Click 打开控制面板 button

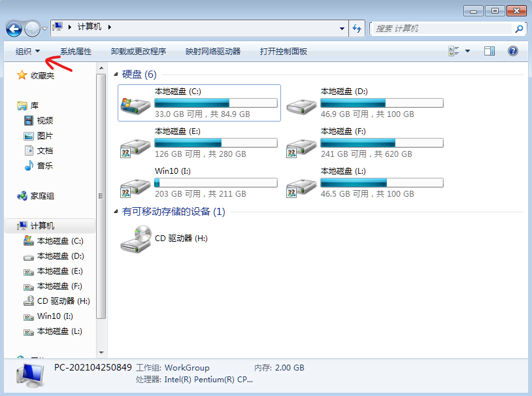pos(283,51)
